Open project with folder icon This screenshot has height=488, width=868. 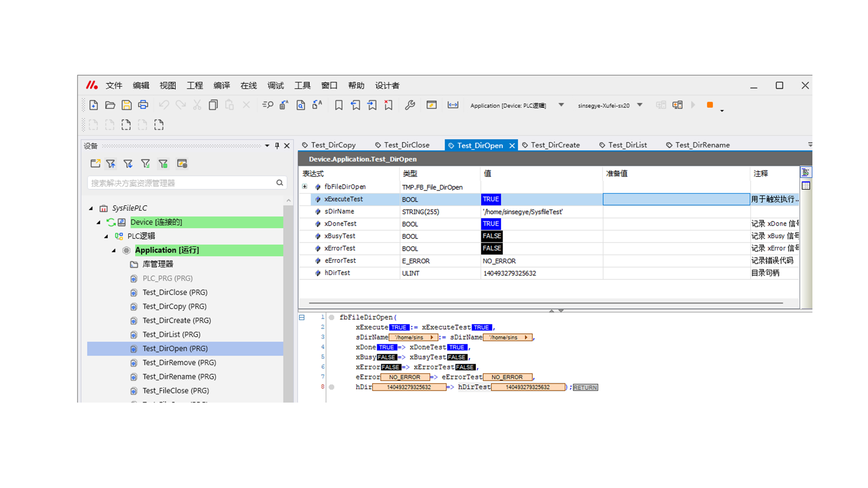click(110, 105)
